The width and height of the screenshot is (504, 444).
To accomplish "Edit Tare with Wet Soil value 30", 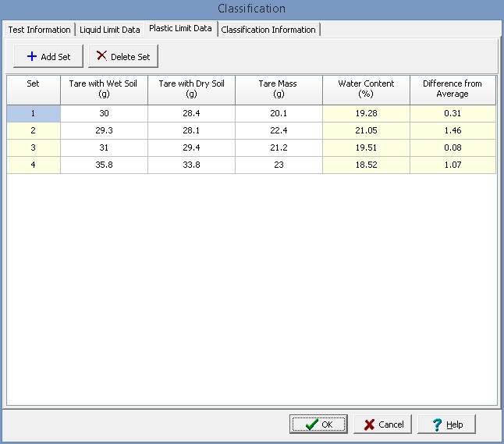I will point(103,114).
